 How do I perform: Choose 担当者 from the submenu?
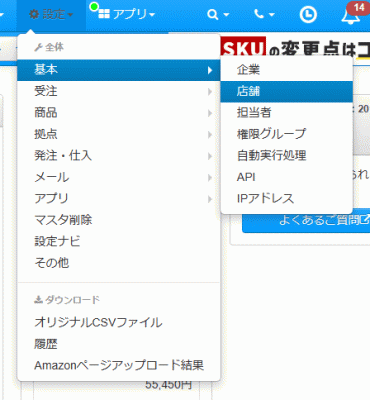[x=287, y=112]
